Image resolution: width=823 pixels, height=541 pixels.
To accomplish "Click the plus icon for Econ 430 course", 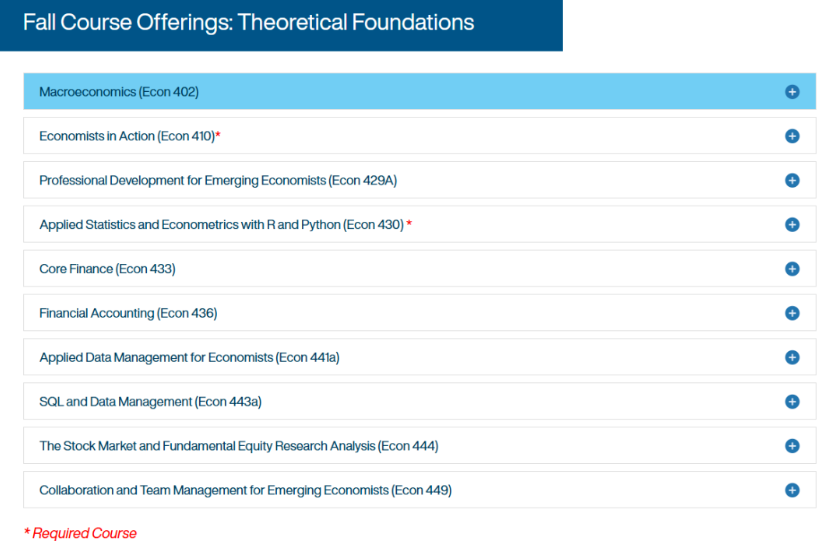I will point(792,225).
